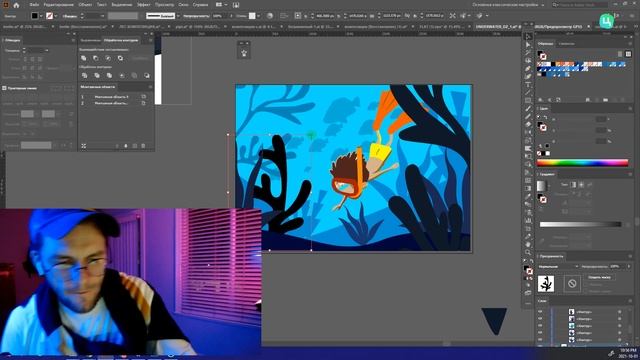Pick a color from the spectrum bar
The image size is (640, 360).
[x=582, y=162]
